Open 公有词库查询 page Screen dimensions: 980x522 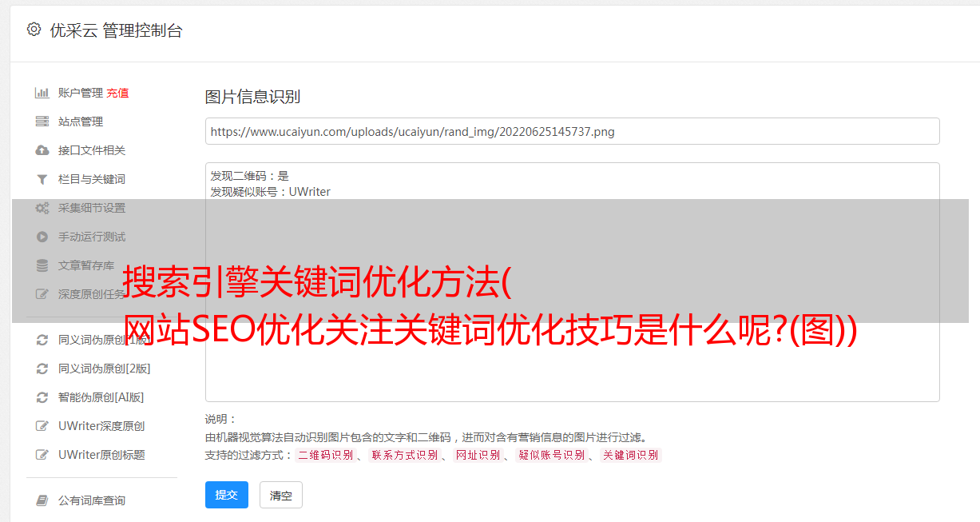click(92, 500)
